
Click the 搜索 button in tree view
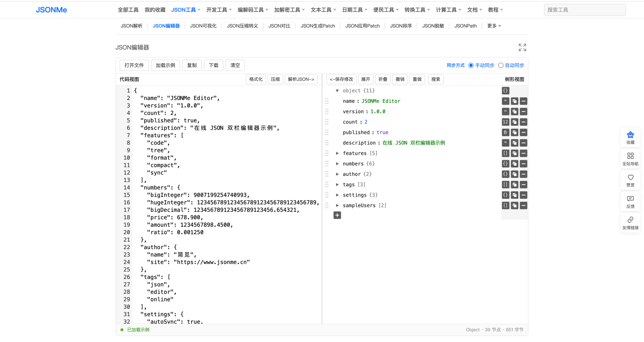pos(436,79)
